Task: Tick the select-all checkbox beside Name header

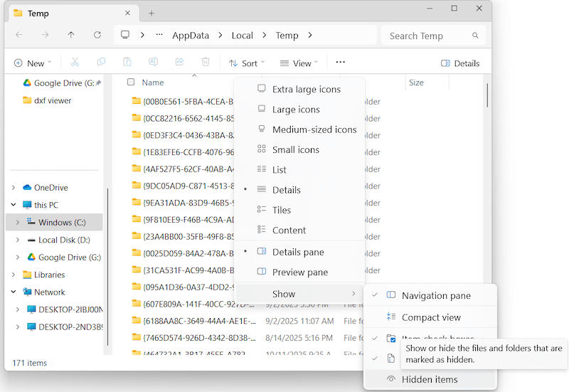Action: click(131, 83)
